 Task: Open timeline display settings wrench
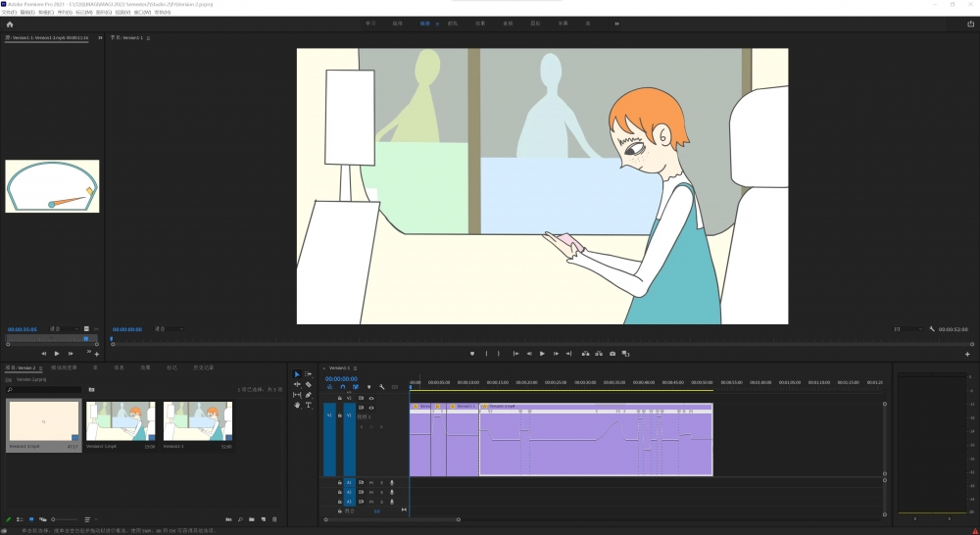point(382,387)
